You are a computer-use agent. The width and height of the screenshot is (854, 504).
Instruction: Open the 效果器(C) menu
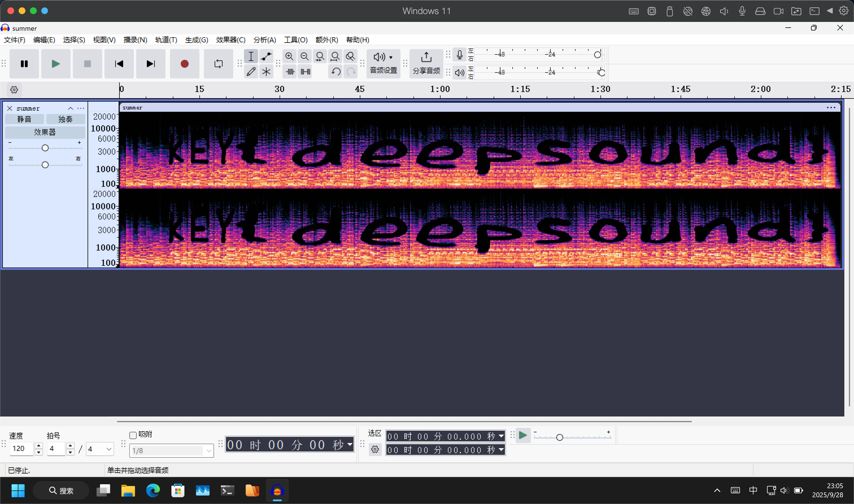(230, 40)
